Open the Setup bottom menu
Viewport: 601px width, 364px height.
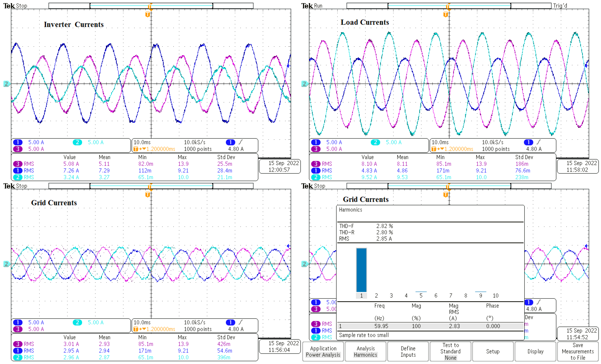point(493,352)
